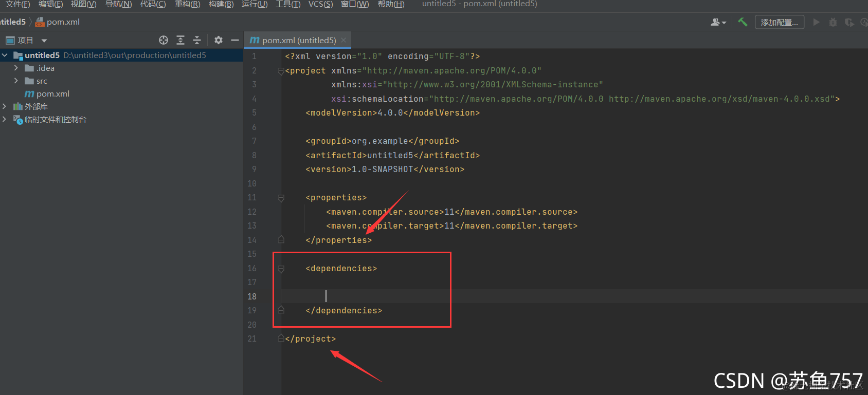868x395 pixels.
Task: Click the Run play icon
Action: pyautogui.click(x=816, y=22)
